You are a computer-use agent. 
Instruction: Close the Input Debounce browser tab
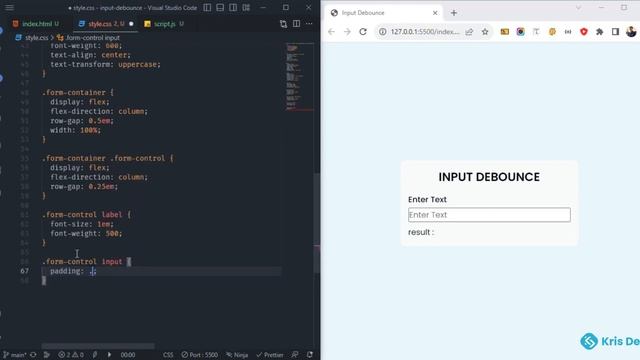pyautogui.click(x=435, y=13)
